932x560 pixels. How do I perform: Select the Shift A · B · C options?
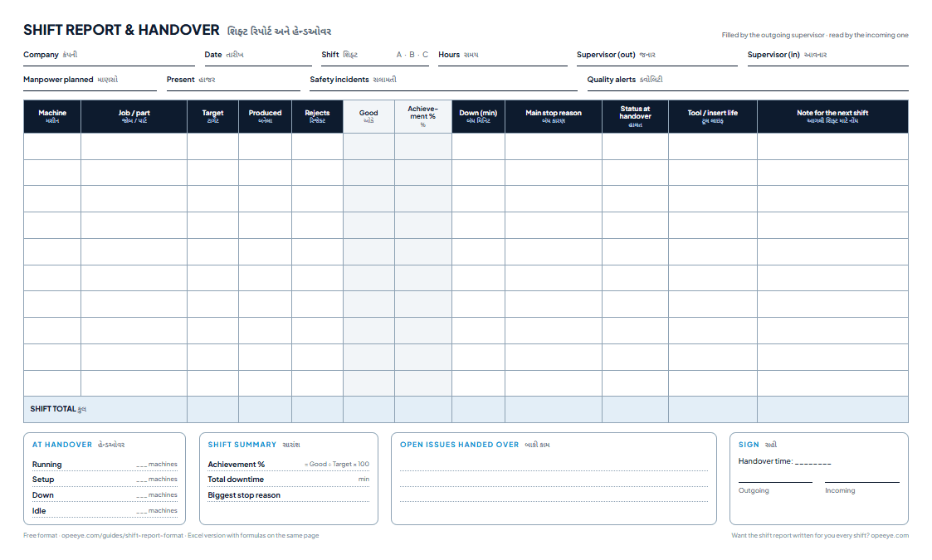(x=412, y=55)
